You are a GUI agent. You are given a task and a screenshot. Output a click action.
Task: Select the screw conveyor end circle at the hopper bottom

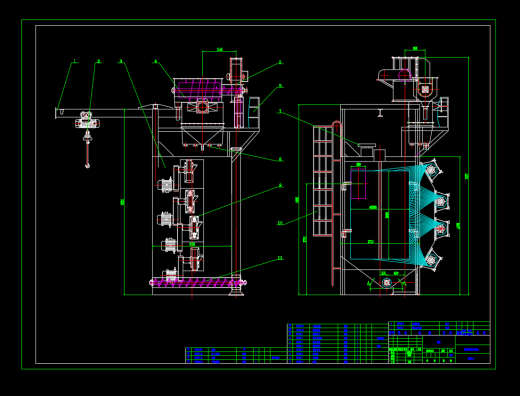pyautogui.click(x=387, y=283)
